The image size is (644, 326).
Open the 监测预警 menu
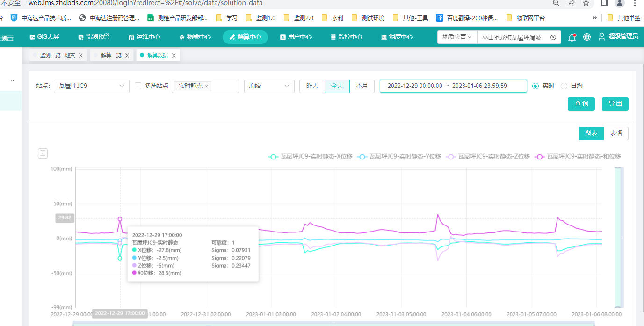point(94,37)
